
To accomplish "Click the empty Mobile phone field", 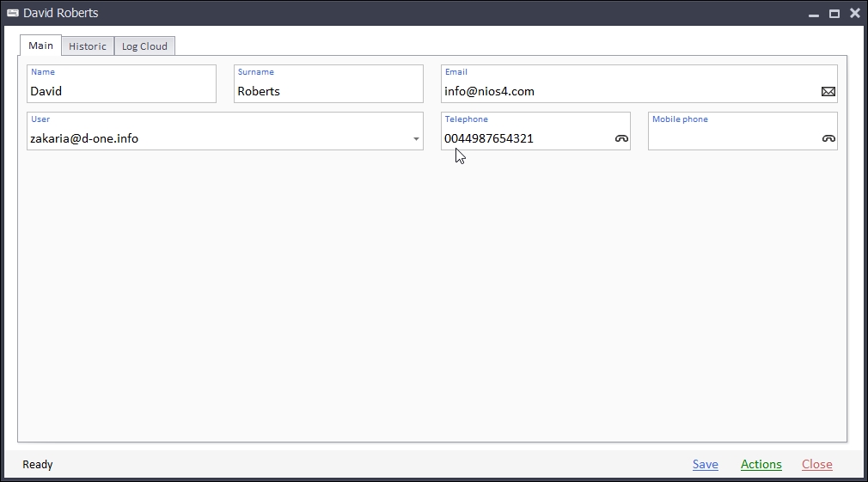I will tap(732, 138).
